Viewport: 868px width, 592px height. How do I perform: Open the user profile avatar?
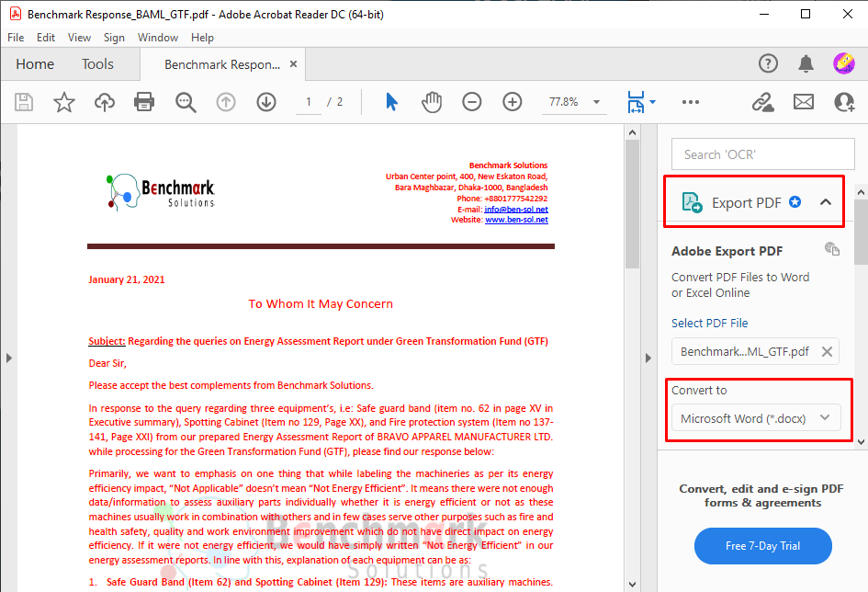843,63
